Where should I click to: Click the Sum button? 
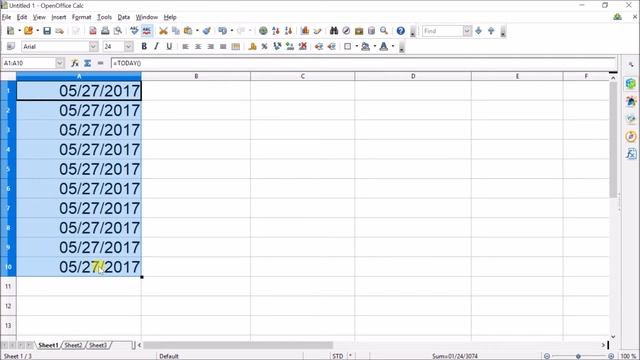point(87,63)
